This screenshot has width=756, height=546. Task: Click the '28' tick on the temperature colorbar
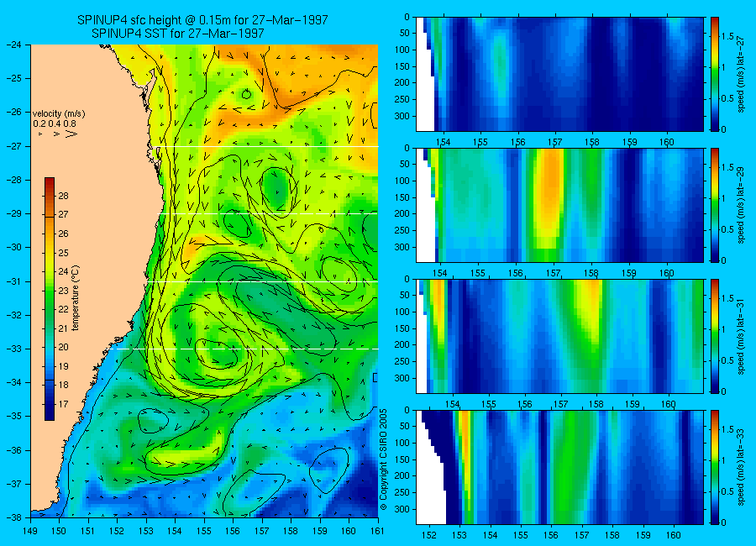[x=63, y=196]
